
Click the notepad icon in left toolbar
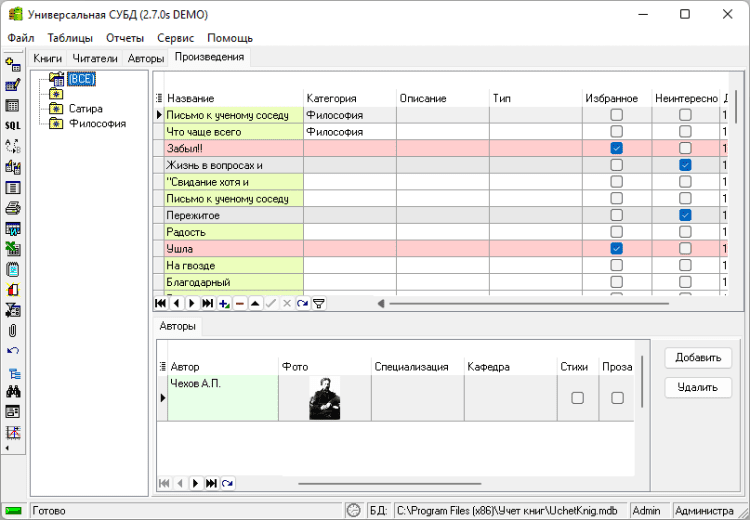(x=13, y=269)
